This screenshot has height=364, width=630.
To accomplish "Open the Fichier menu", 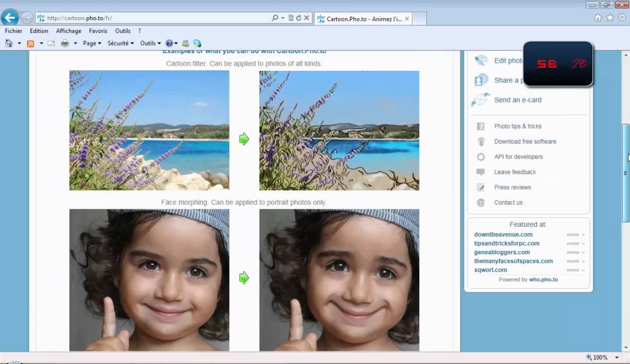I will [x=14, y=31].
